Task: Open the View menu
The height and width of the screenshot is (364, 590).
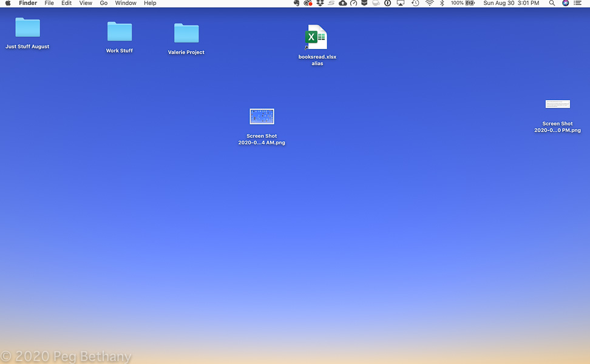Action: 86,3
